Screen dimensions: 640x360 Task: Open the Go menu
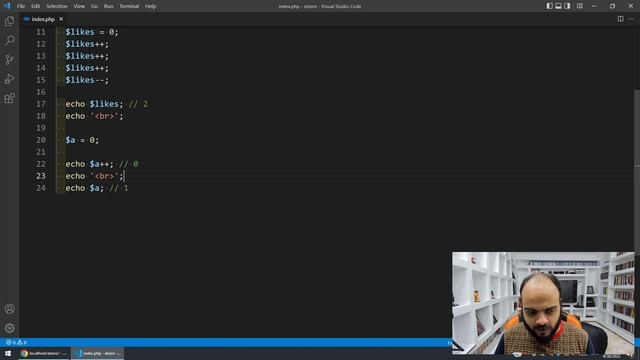(94, 6)
